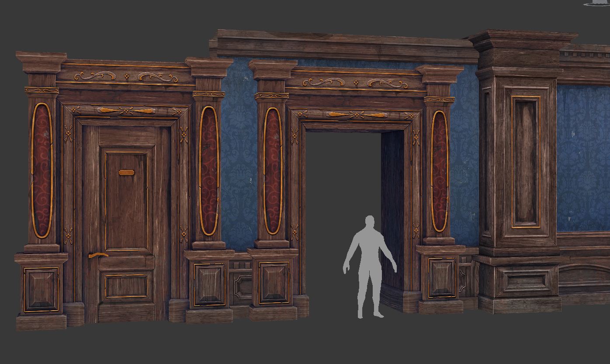This screenshot has height=364, width=610.
Task: Select the gray human scale figure
Action: click(x=370, y=262)
